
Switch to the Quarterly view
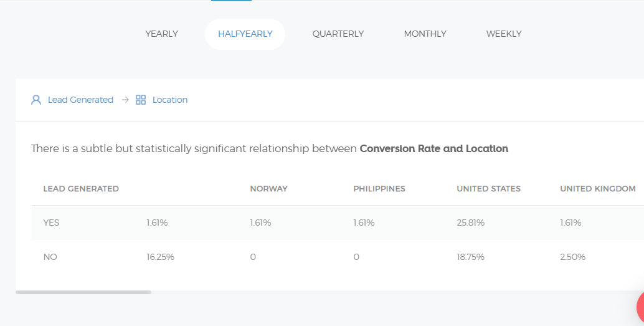point(338,34)
